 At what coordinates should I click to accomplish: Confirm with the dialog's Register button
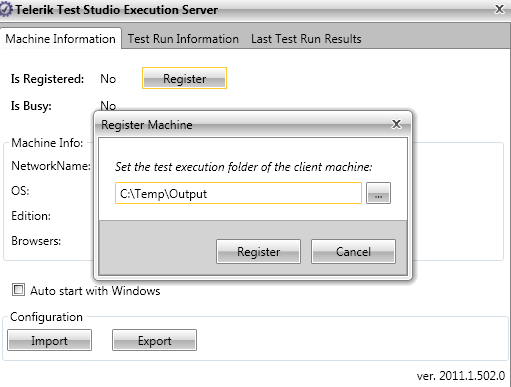tap(258, 252)
